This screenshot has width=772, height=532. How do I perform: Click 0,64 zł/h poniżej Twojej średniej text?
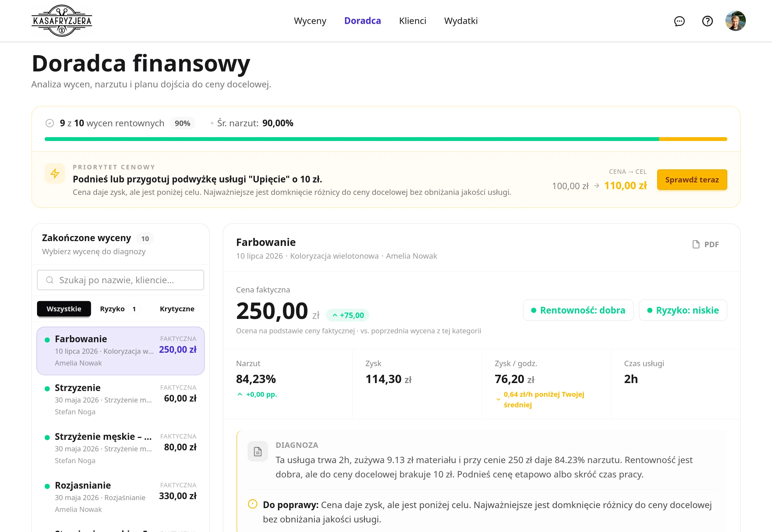[544, 399]
